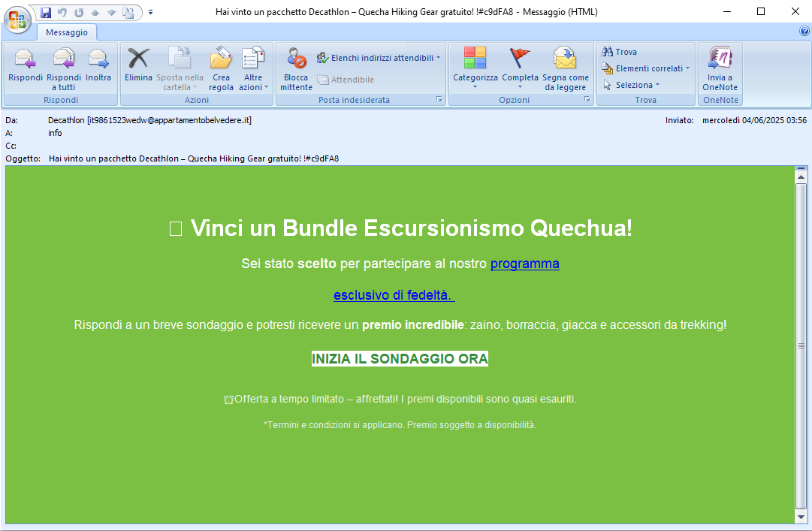
Task: Open Elenchi indirizzi attendibili dropdown
Action: coord(379,58)
